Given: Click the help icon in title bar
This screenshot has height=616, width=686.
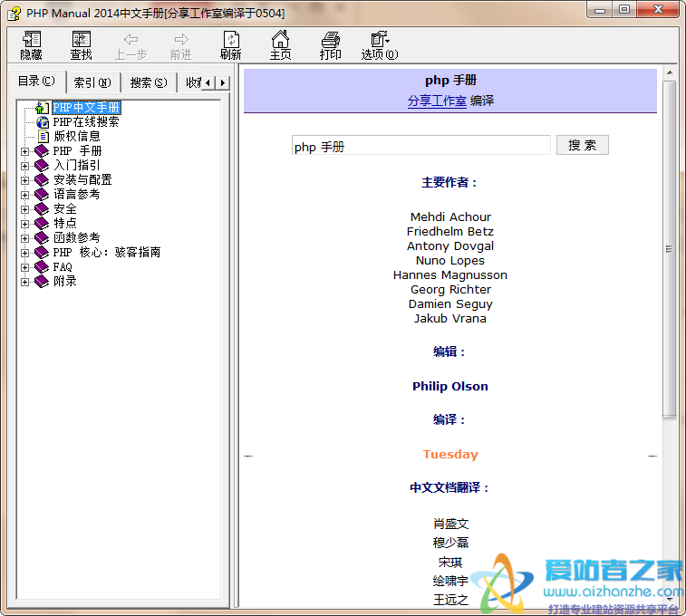Looking at the screenshot, I should coord(14,13).
